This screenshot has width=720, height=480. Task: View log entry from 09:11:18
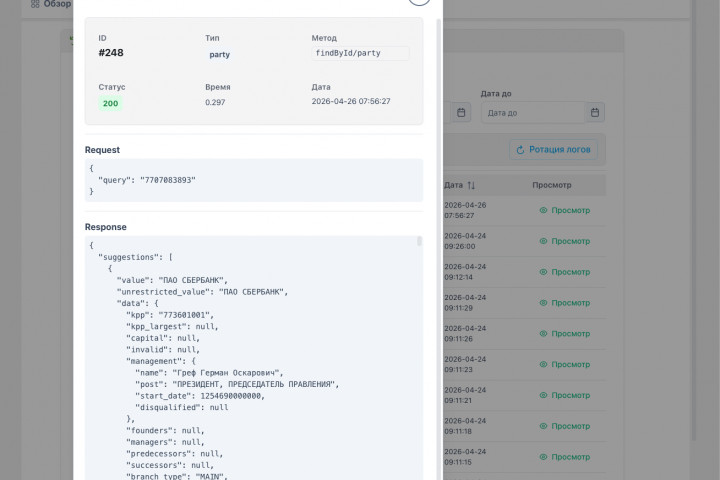click(565, 426)
